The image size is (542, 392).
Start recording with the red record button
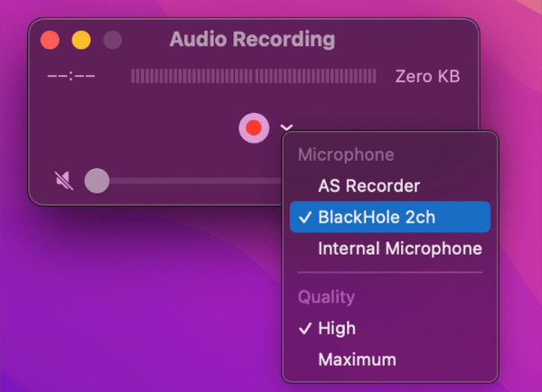(254, 128)
